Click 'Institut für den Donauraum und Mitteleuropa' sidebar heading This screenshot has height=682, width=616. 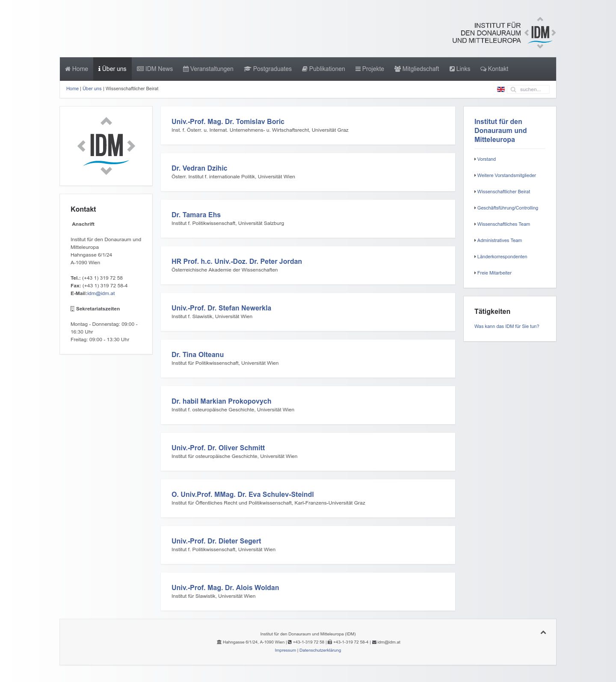(x=500, y=130)
